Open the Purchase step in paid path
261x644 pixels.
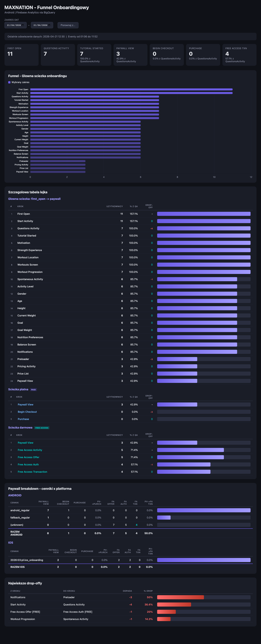coord(23,419)
